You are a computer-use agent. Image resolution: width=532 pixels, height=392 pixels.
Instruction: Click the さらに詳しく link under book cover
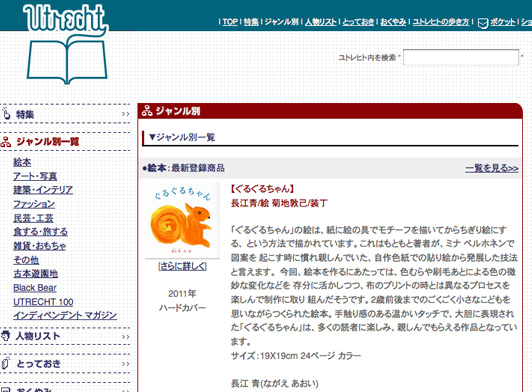pyautogui.click(x=183, y=266)
